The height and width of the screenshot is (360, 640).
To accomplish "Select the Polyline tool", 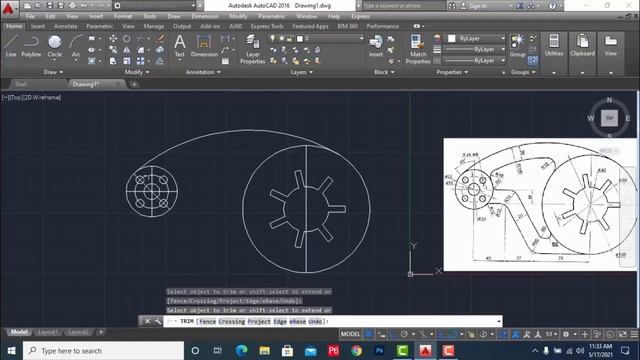I will coord(31,46).
